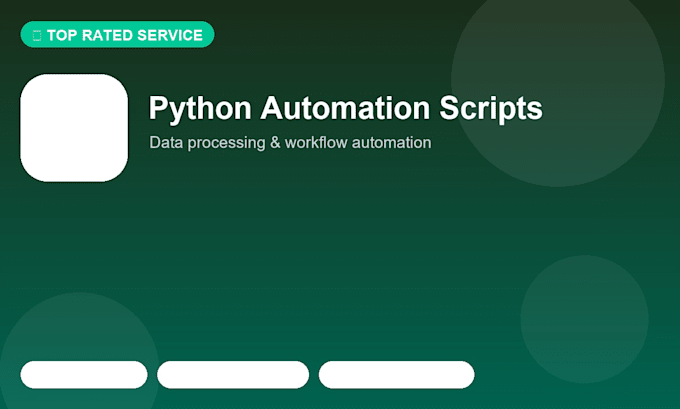This screenshot has height=409, width=680.
Task: Click the word Python in the heading
Action: [200, 109]
